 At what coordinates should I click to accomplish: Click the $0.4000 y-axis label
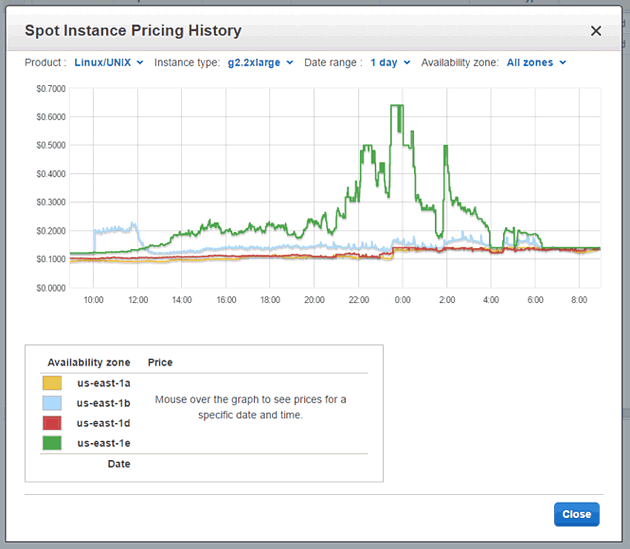(x=51, y=174)
